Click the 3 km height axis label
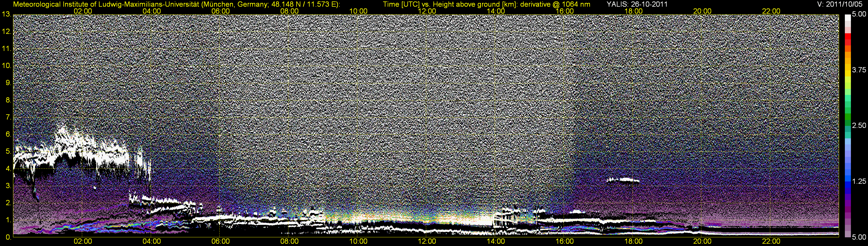868x246 pixels. pos(9,186)
